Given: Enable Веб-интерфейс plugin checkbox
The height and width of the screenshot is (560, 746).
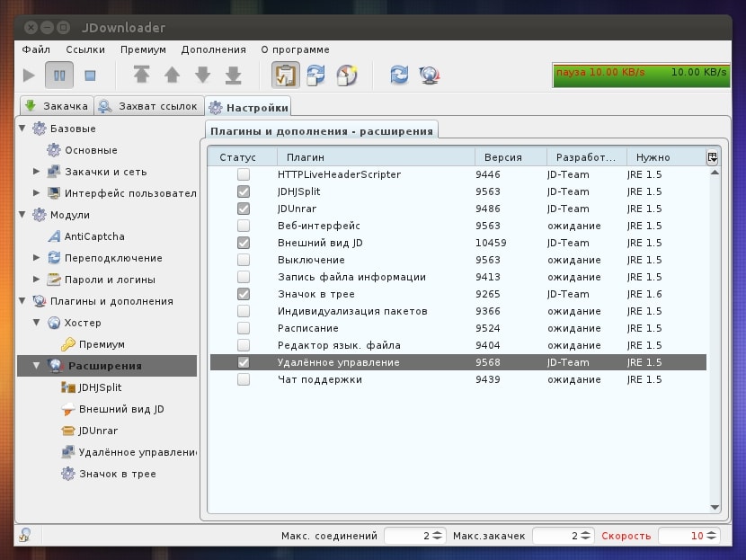Looking at the screenshot, I should 244,226.
